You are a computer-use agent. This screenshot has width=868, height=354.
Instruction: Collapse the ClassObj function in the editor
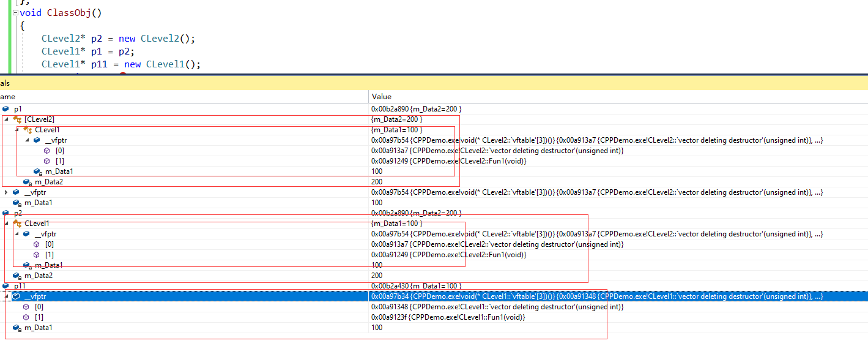(15, 12)
